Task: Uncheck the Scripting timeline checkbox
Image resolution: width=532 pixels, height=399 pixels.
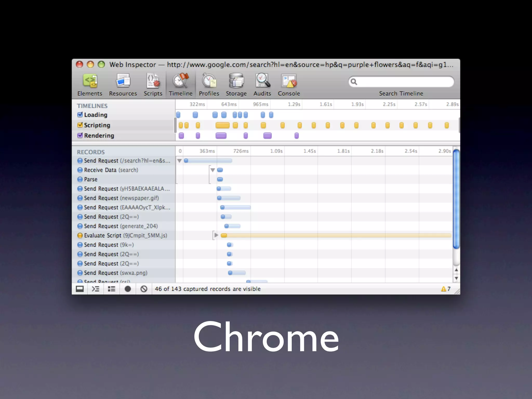Action: pyautogui.click(x=80, y=125)
